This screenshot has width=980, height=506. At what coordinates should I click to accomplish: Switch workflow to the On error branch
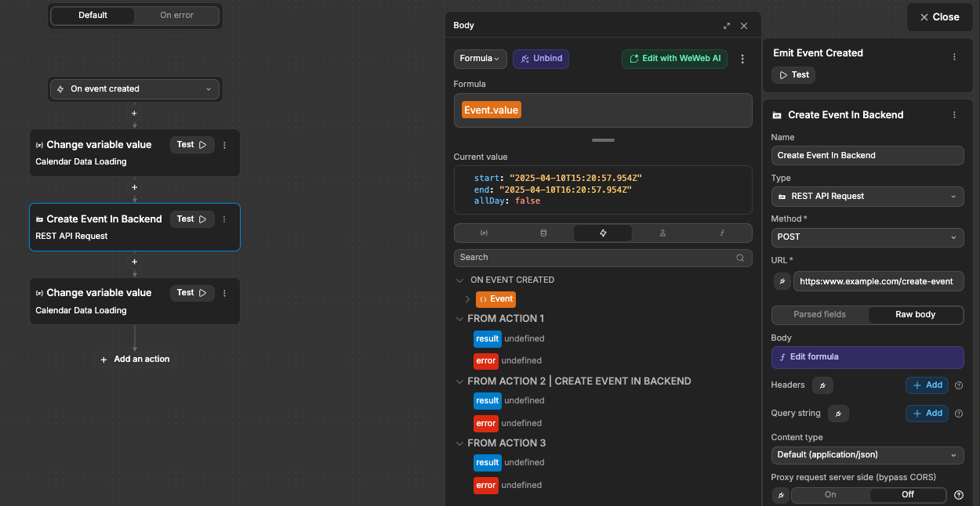pyautogui.click(x=178, y=15)
